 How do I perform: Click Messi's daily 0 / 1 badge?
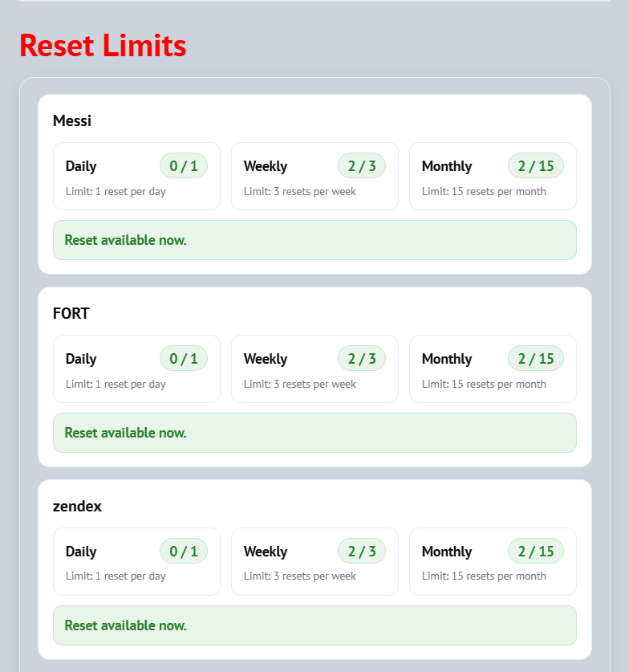point(184,165)
